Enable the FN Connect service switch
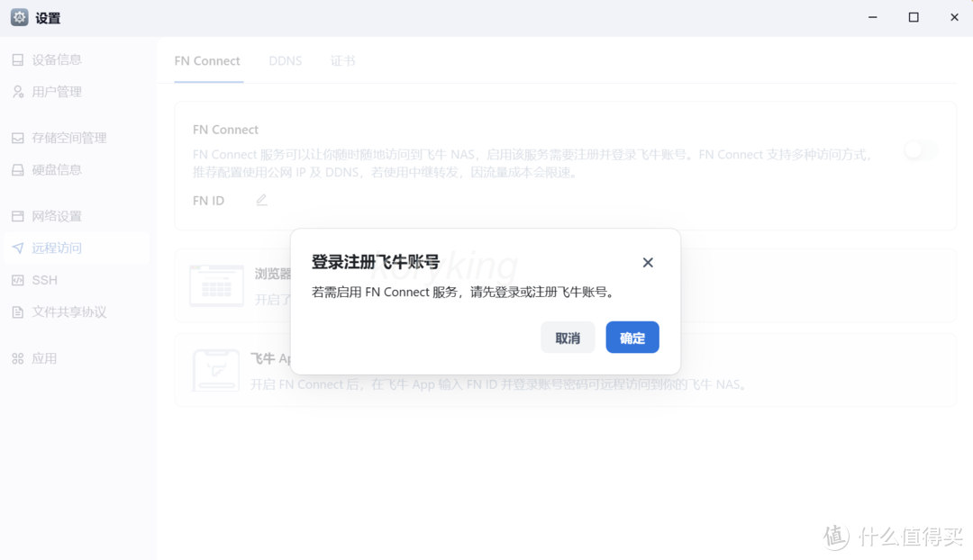 coord(920,149)
